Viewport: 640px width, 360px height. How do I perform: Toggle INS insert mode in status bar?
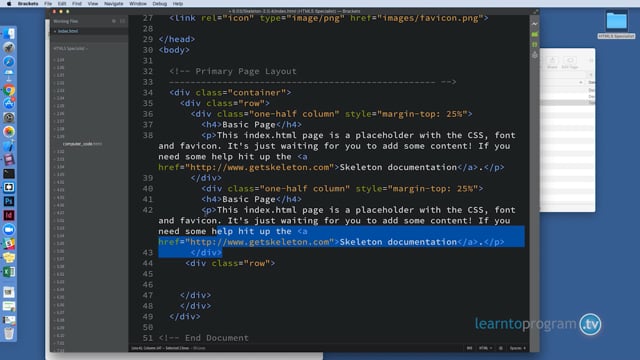pos(469,348)
